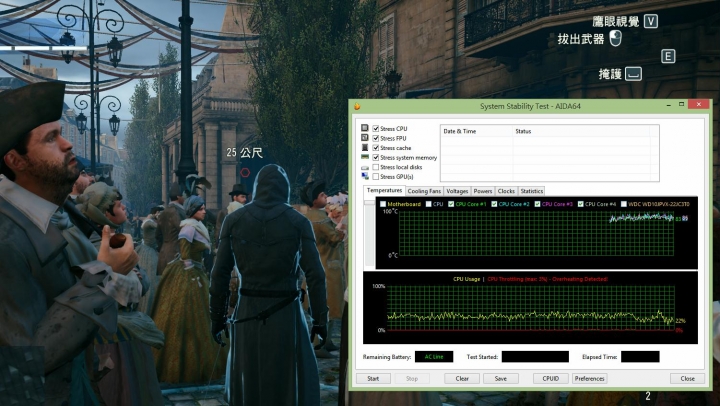Enable Stress local disks checkbox
The height and width of the screenshot is (406, 720).
[376, 167]
